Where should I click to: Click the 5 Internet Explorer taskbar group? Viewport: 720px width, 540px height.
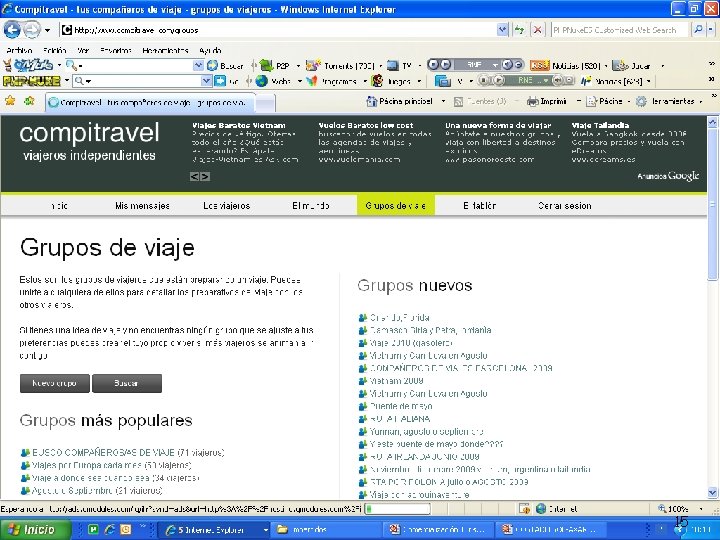pos(216,529)
